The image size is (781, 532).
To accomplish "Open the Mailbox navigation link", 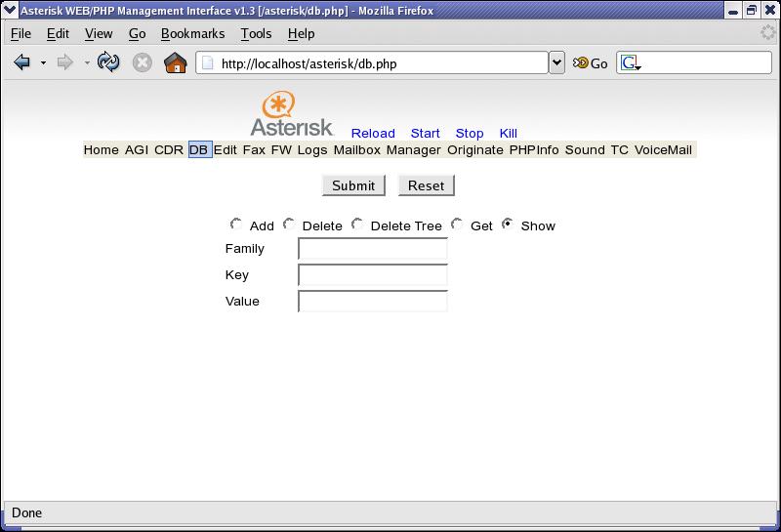I will (356, 149).
